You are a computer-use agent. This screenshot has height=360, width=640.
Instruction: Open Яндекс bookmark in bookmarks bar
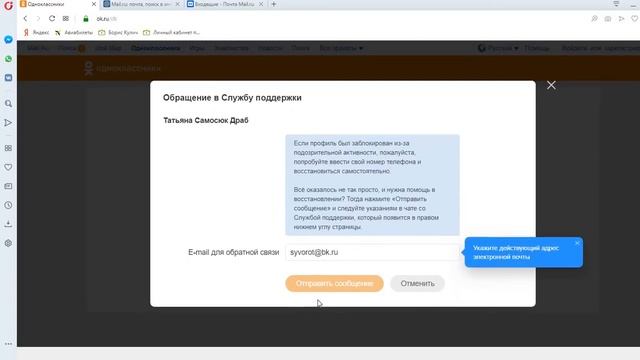36,32
